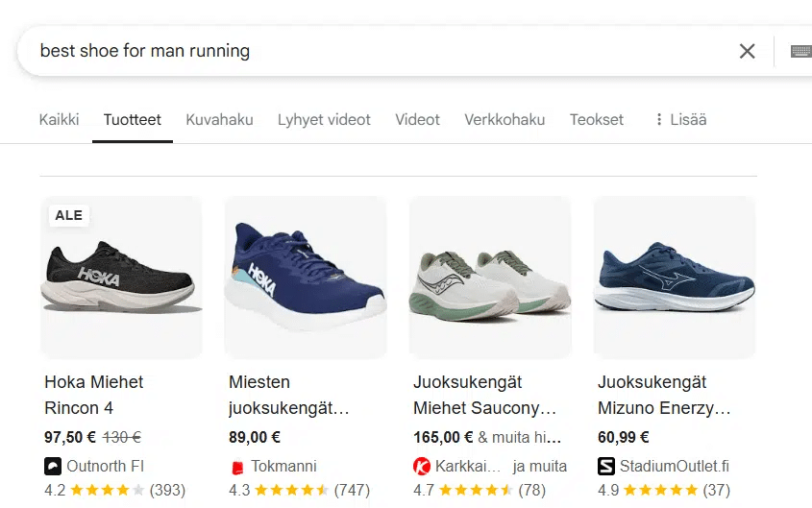This screenshot has height=508, width=812.
Task: Open the Juoksukengät Mizuno Enerzy product link
Action: point(665,395)
